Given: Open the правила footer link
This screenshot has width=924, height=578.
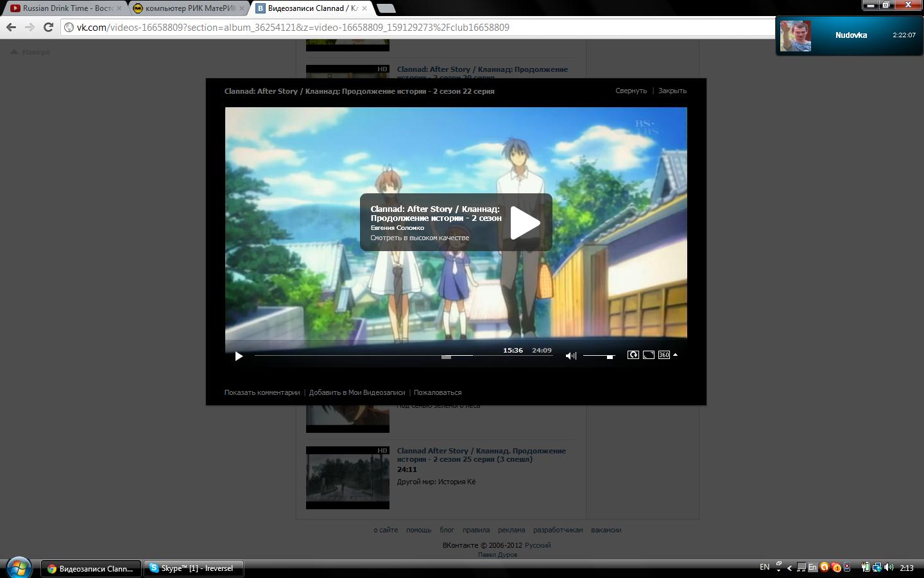Looking at the screenshot, I should point(476,530).
